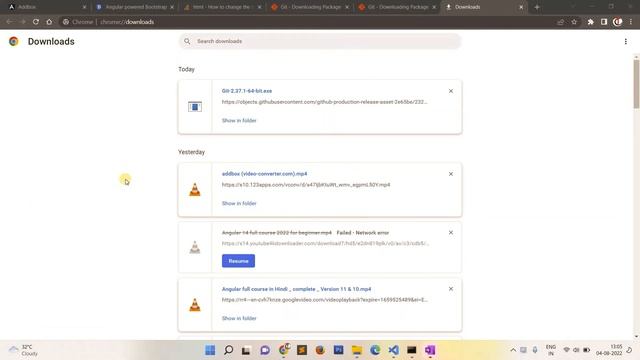Open Visual Studio Code from the taskbar
Screen dimensions: 640x360
tap(393, 350)
